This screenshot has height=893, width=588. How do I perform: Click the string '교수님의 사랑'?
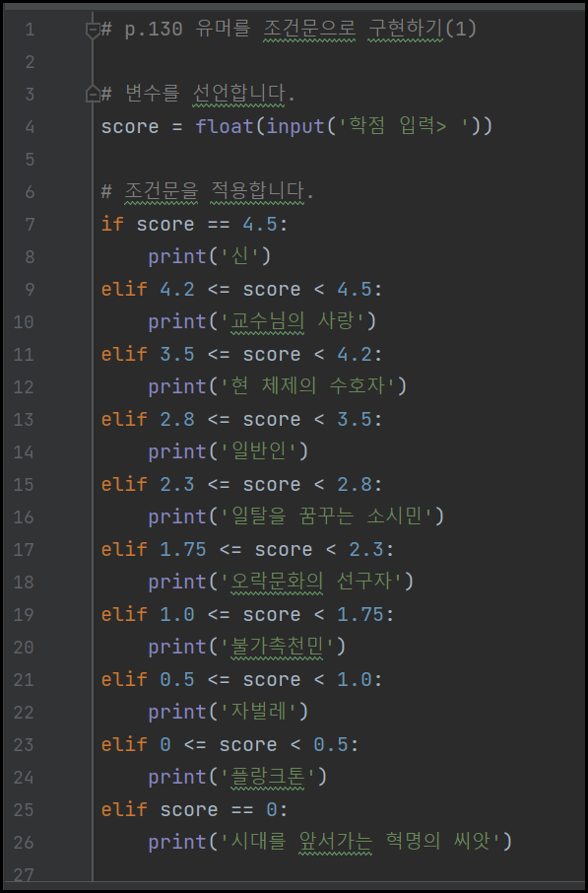click(x=293, y=321)
